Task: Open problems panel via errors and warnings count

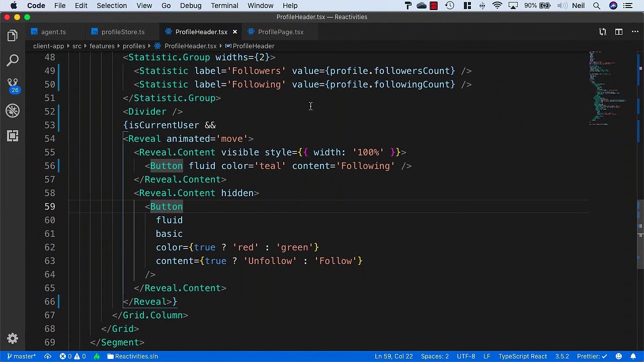Action: (72, 356)
